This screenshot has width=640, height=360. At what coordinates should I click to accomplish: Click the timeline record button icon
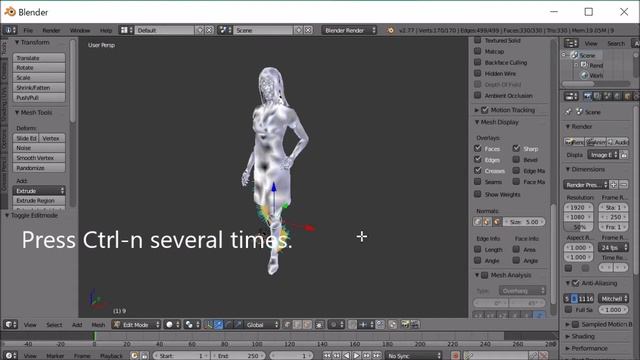click(456, 355)
